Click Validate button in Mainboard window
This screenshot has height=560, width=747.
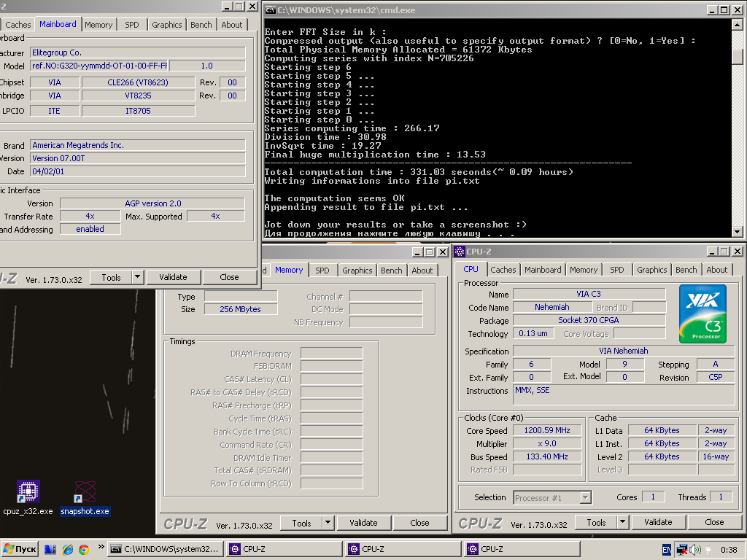pos(173,277)
